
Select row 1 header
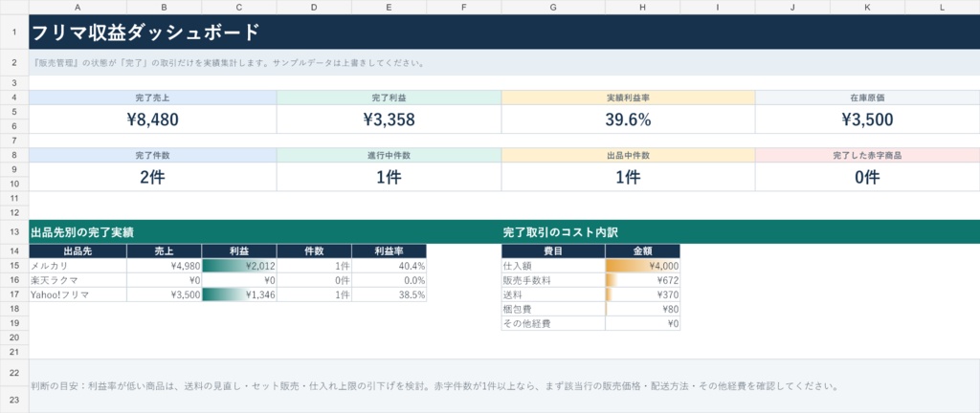coord(13,32)
